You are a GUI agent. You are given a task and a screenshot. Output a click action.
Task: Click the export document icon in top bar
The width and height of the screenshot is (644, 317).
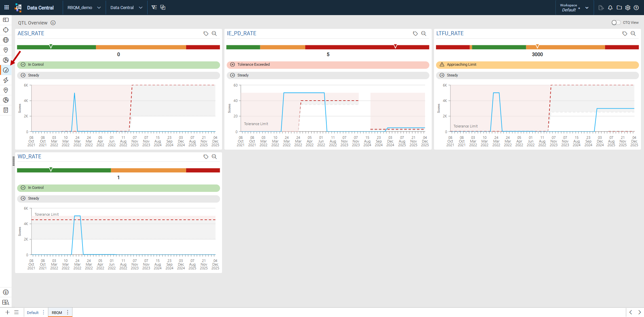pos(601,8)
